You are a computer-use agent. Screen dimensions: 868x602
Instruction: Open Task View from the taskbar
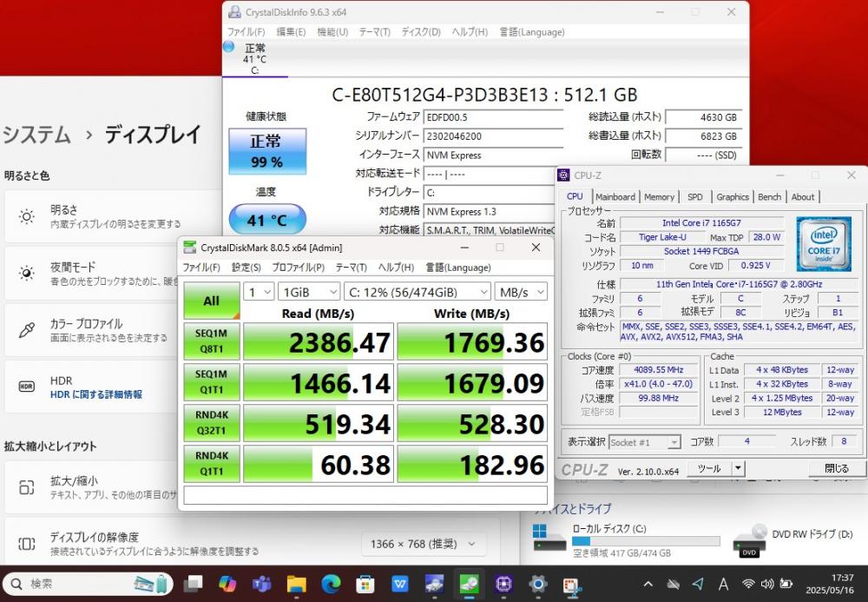coord(193,584)
